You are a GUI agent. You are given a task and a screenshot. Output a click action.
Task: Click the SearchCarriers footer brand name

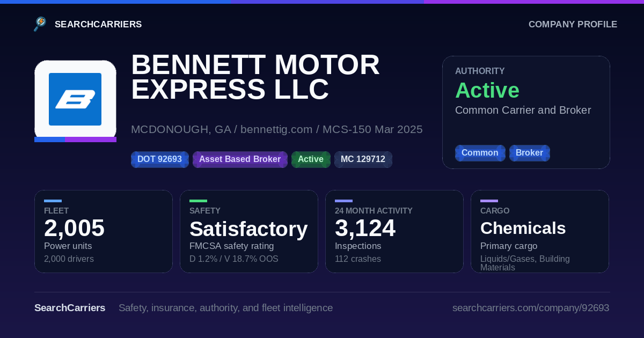coord(70,308)
